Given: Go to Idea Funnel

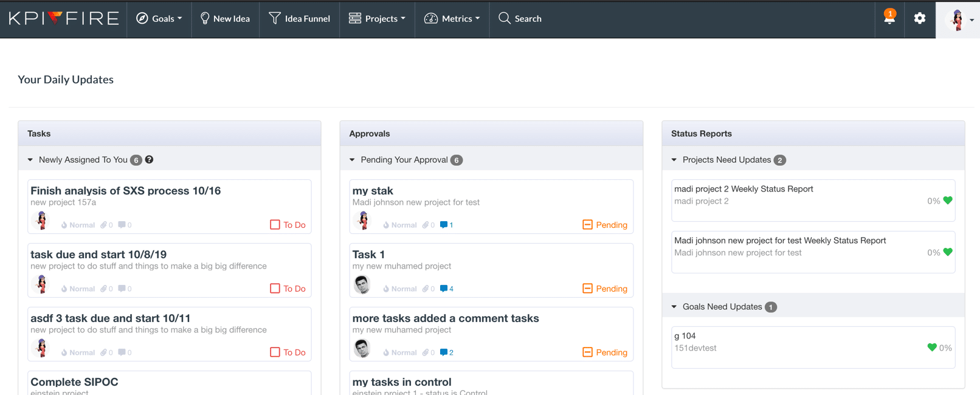Looking at the screenshot, I should (299, 19).
